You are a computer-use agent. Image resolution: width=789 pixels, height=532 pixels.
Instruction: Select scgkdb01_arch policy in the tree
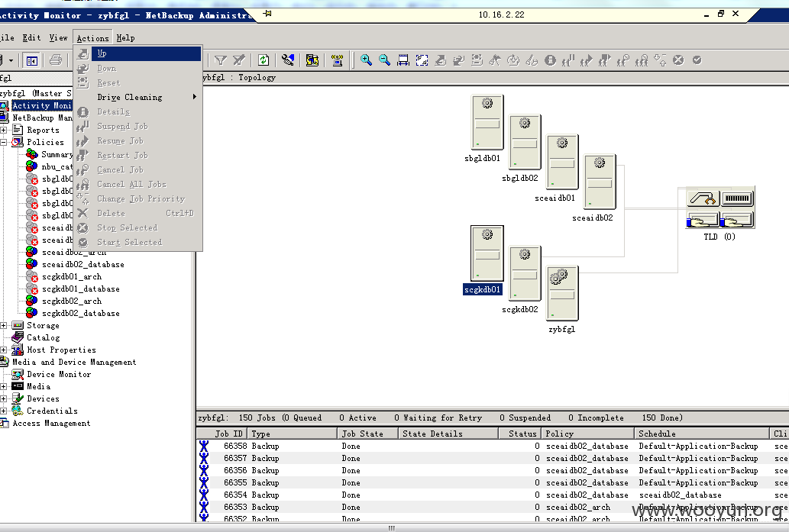pos(72,276)
